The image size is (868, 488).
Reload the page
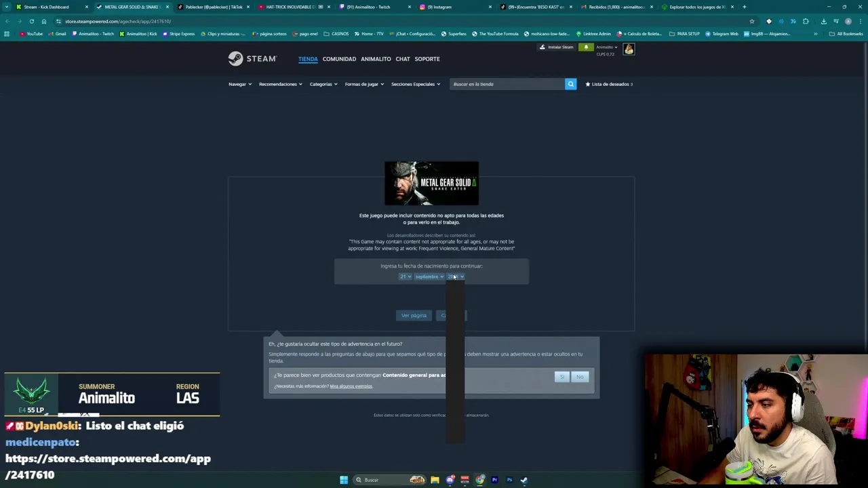click(x=31, y=21)
